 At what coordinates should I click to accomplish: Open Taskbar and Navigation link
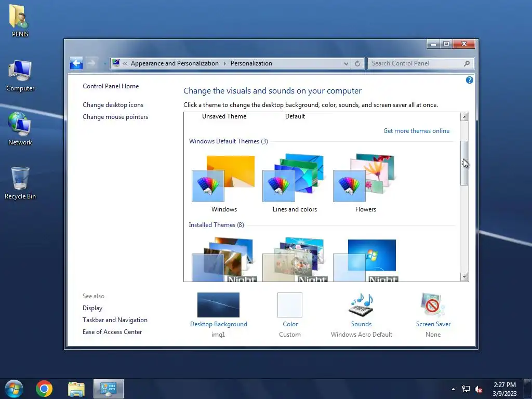pos(115,320)
